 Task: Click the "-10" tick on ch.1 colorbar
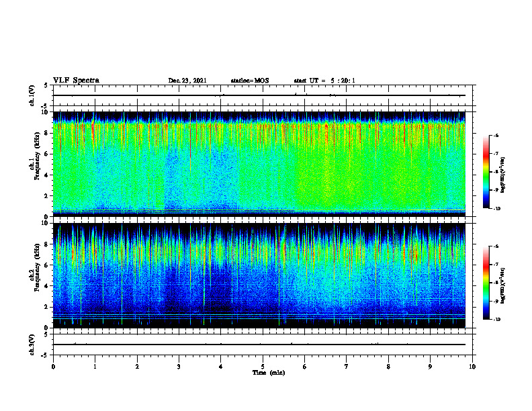(x=496, y=209)
